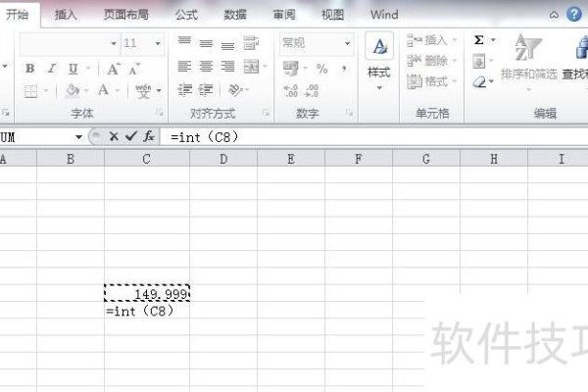This screenshot has height=392, width=588.
Task: Increase font size with grow font icon
Action: pos(114,69)
